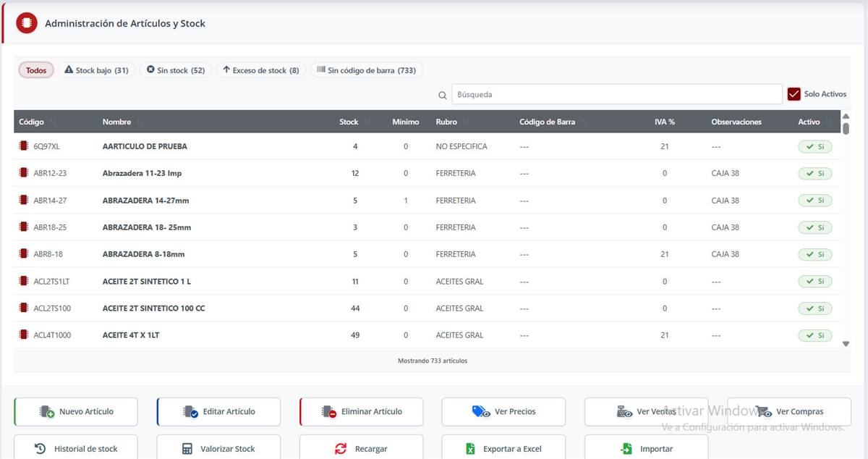Click the green Excel icon in Exportar a Excel
This screenshot has width=868, height=459.
point(470,449)
